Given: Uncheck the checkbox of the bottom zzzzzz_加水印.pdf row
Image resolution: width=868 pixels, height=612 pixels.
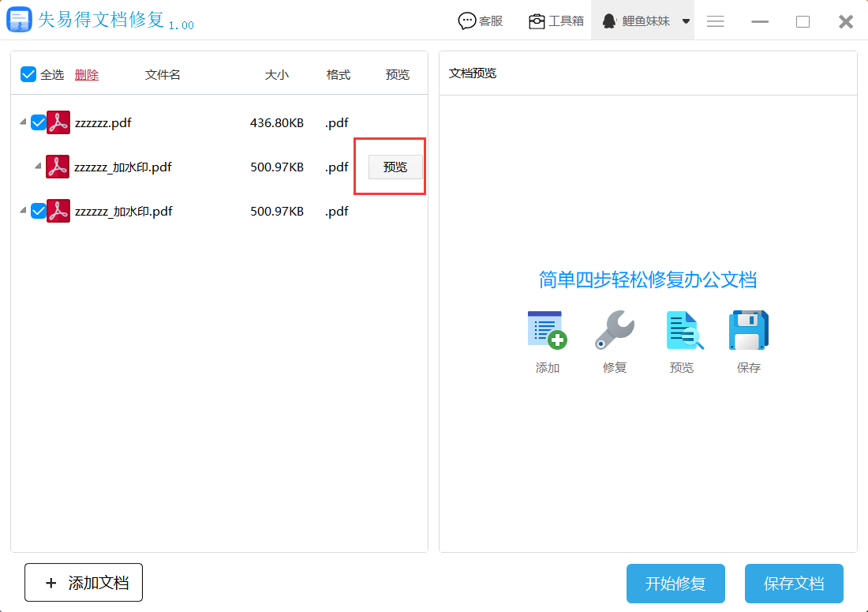Looking at the screenshot, I should (x=38, y=211).
